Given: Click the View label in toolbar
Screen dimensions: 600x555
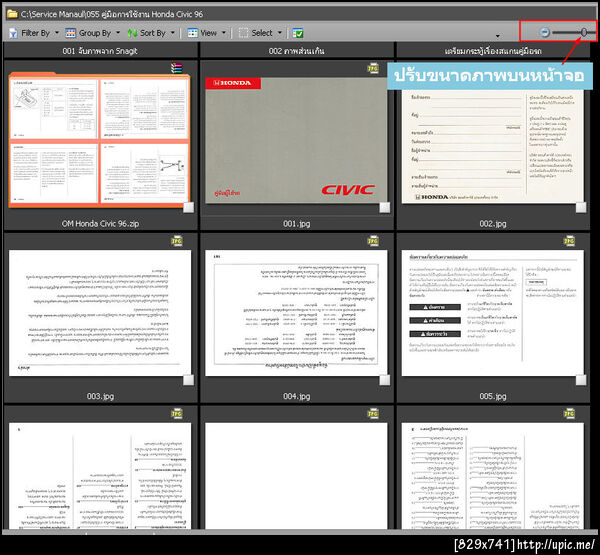Looking at the screenshot, I should 209,33.
